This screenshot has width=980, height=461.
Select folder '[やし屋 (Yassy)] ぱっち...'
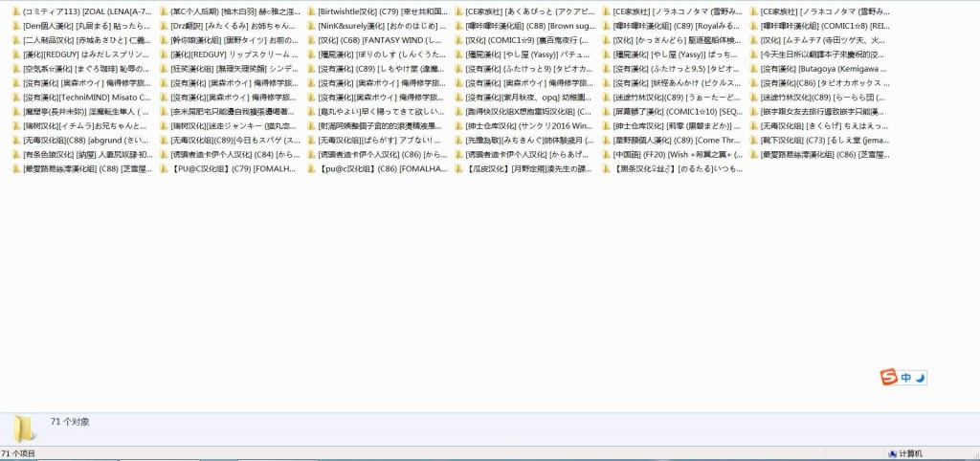[x=672, y=55]
